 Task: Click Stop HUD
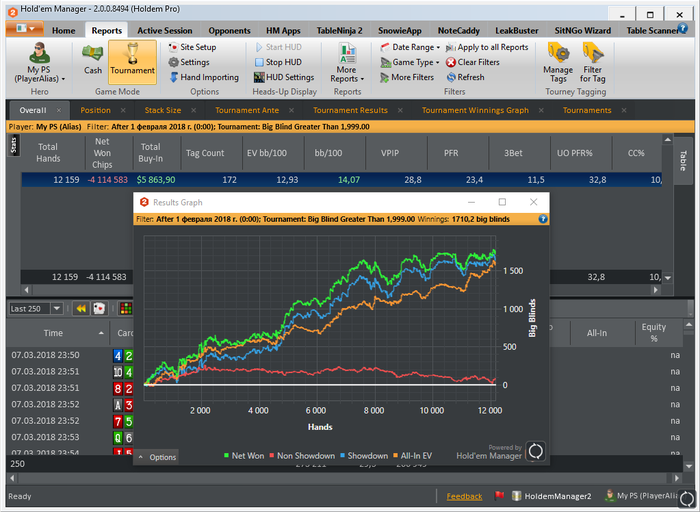click(279, 62)
